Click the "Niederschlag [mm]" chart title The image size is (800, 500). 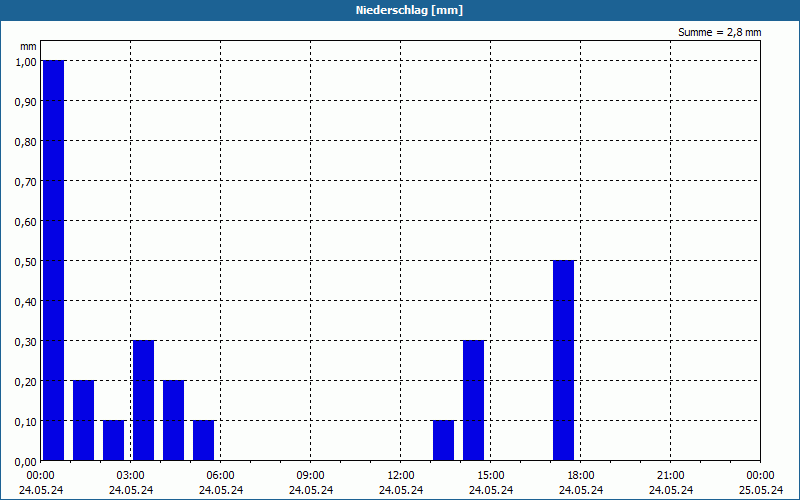[x=409, y=10]
